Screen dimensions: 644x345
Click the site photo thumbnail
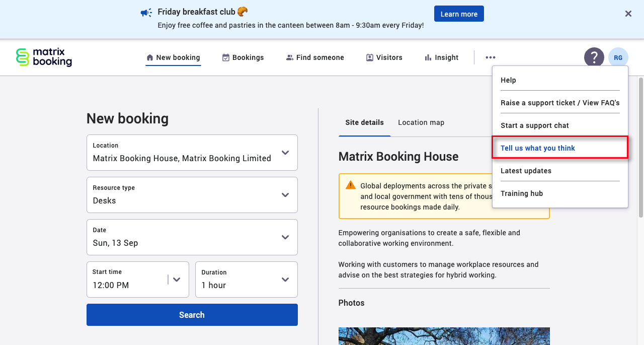tap(444, 336)
